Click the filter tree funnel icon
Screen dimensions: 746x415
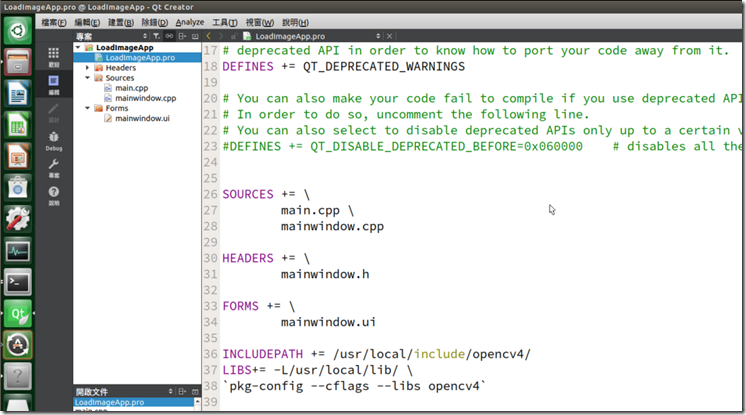[x=155, y=35]
